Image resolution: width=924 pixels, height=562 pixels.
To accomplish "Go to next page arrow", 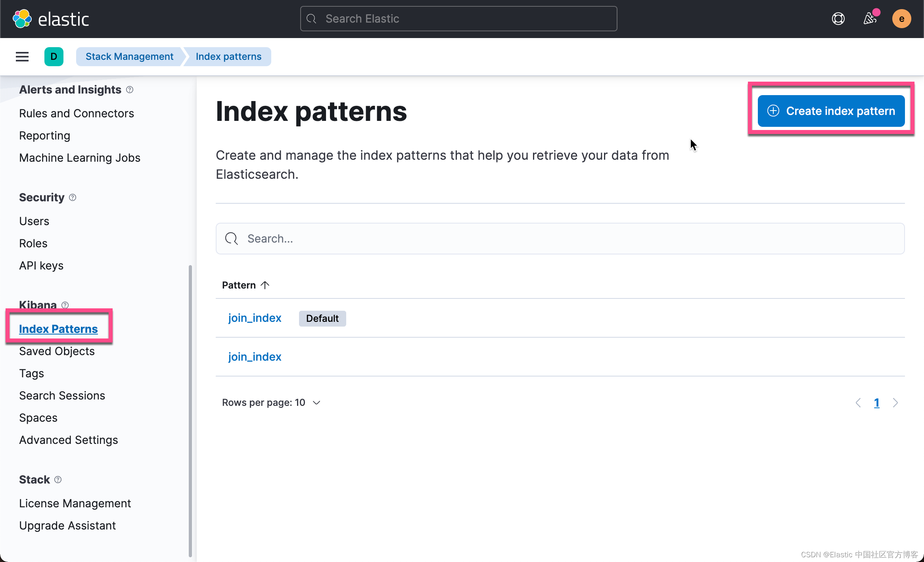I will coord(895,403).
